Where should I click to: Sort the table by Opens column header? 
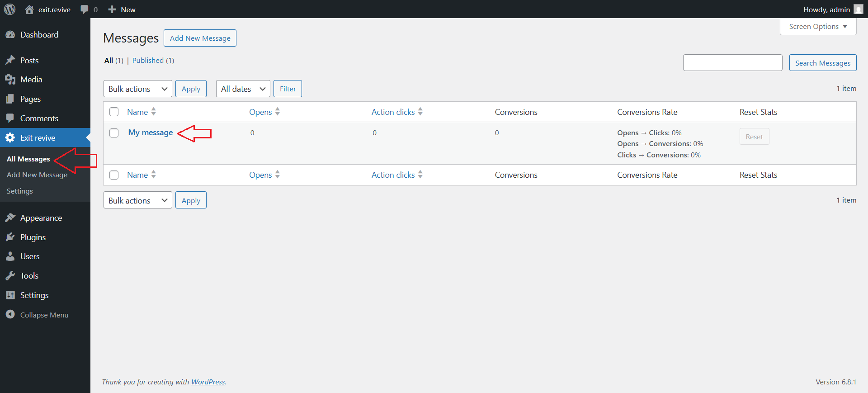261,112
